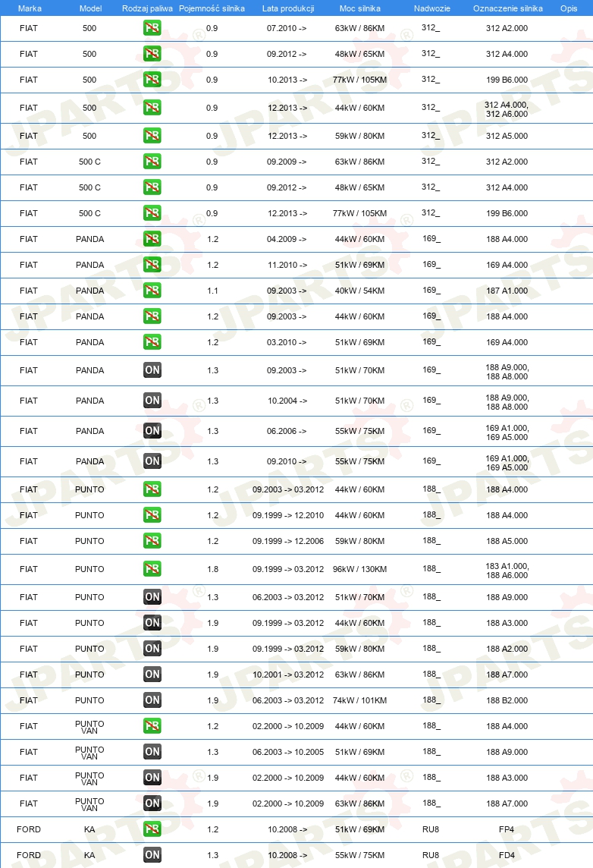Select the petrol icon for Panda 03.2010
Viewport: 593px width, 868px height.
click(152, 342)
